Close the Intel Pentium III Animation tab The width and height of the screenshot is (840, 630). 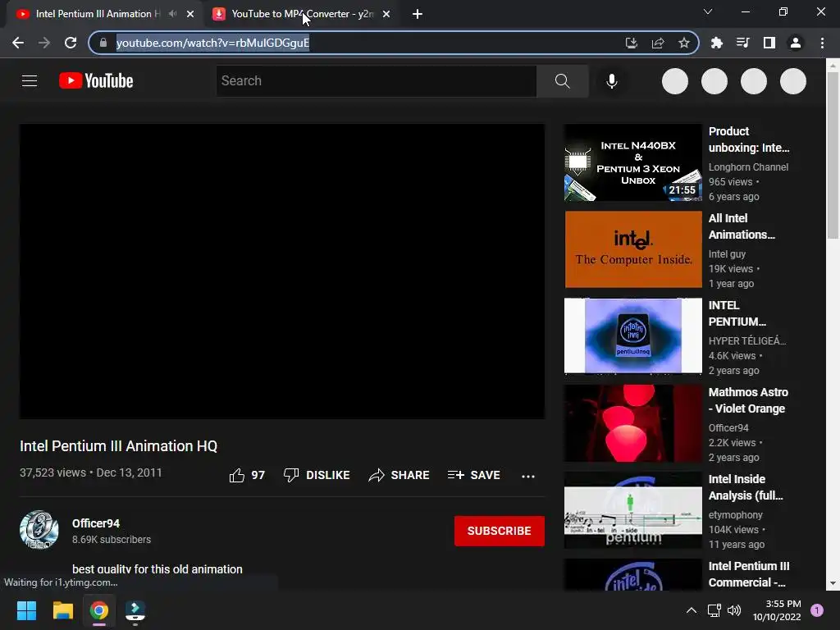[190, 14]
